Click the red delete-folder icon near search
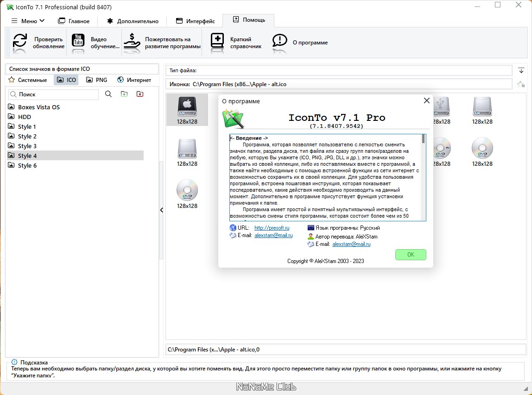 [140, 94]
